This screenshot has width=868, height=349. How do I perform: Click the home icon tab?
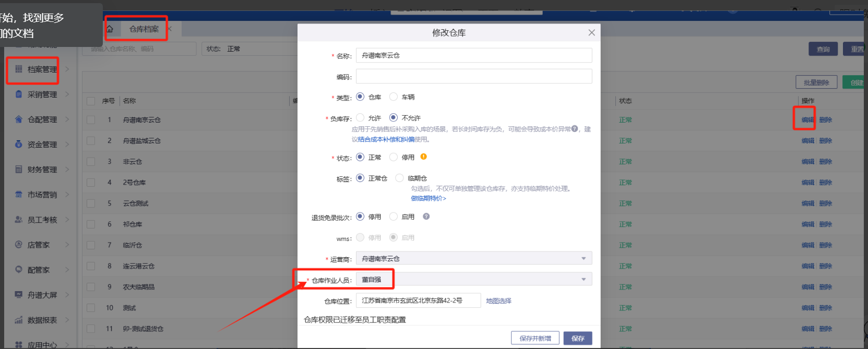110,29
